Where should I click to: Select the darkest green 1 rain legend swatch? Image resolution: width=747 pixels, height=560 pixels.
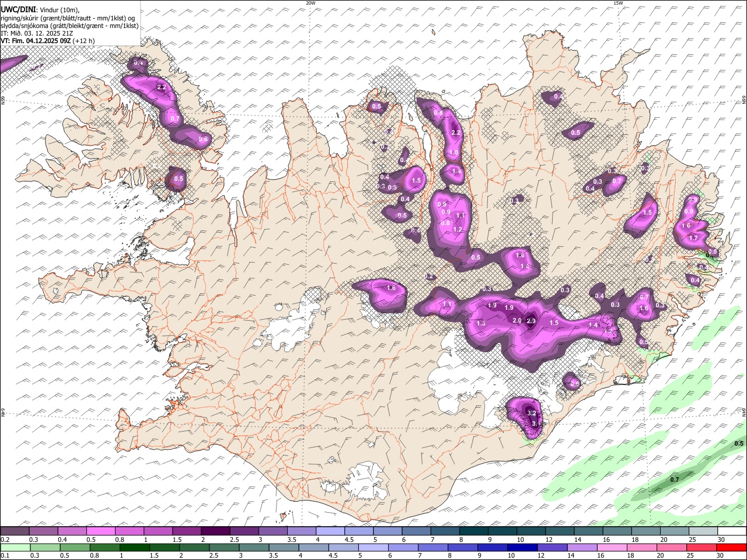(x=134, y=547)
